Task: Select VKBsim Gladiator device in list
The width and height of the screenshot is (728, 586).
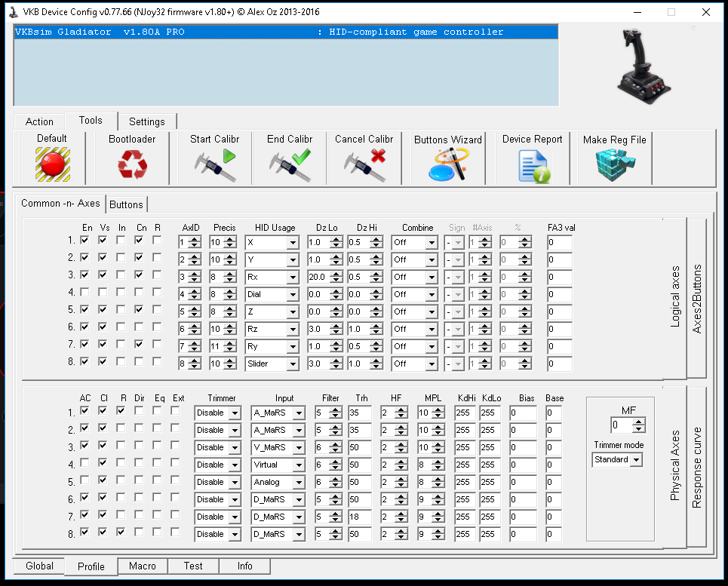Action: [x=285, y=32]
